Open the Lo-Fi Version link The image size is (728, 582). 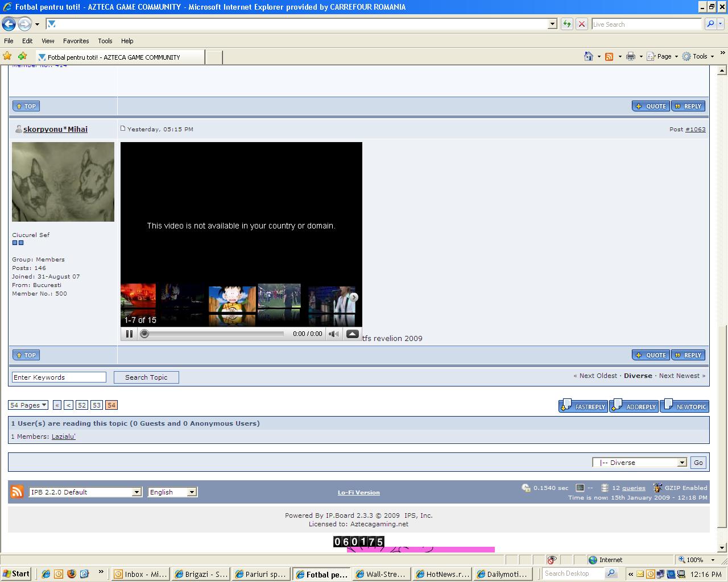coord(358,492)
